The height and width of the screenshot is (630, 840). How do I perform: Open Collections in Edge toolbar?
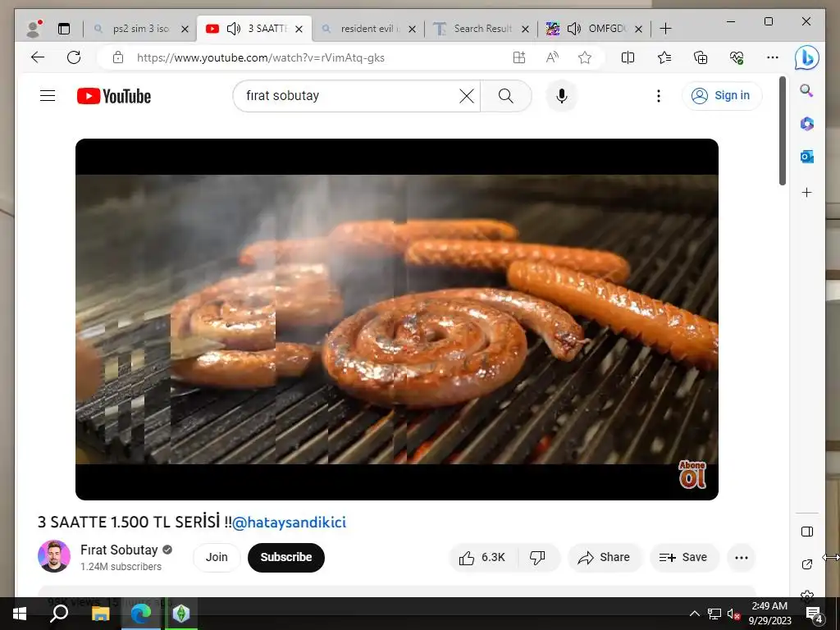click(701, 57)
